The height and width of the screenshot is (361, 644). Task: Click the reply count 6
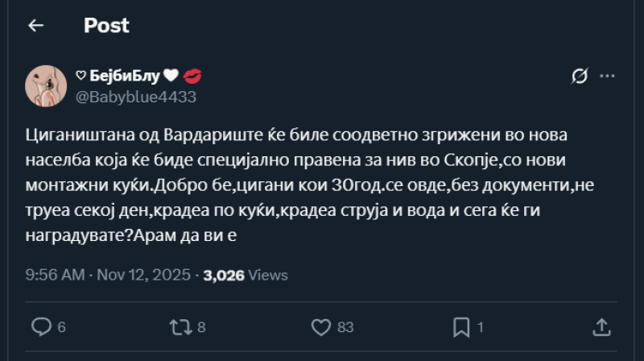tap(62, 327)
